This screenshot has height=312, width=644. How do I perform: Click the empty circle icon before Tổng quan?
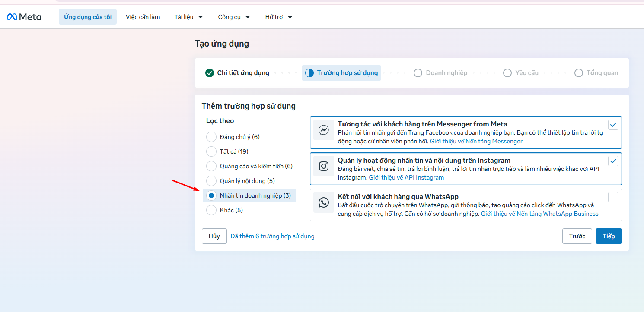(x=579, y=73)
